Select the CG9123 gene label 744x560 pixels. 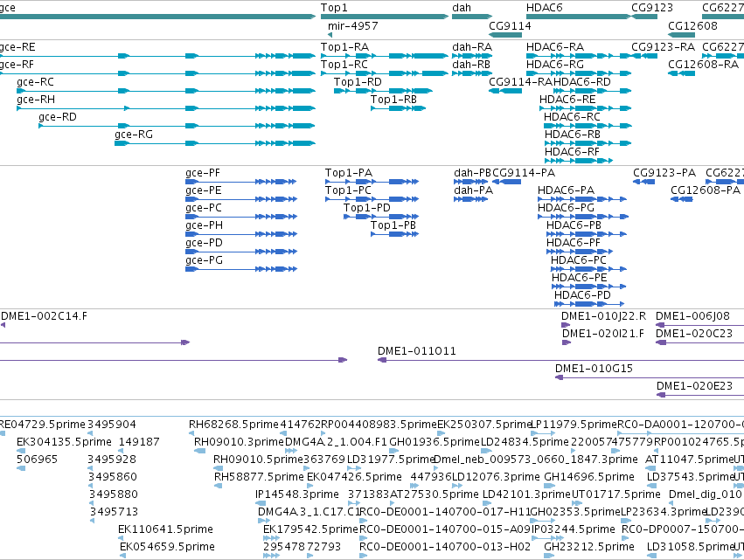[x=652, y=8]
